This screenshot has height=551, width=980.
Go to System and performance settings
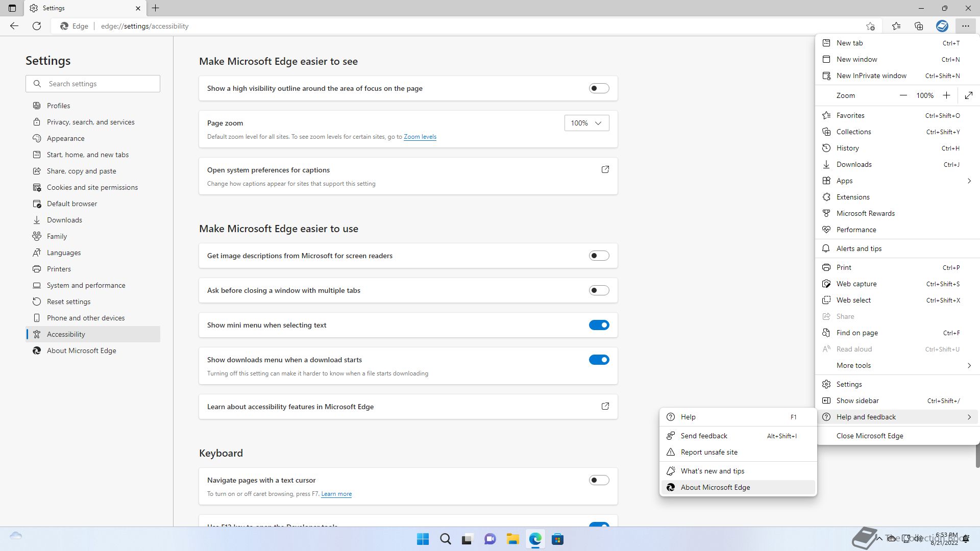tap(93, 285)
